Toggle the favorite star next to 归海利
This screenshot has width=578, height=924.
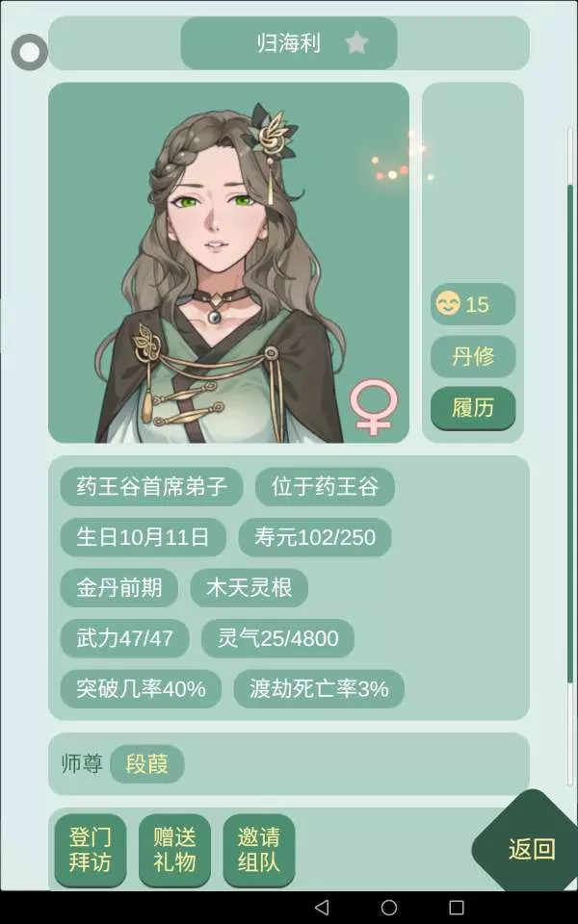coord(356,43)
